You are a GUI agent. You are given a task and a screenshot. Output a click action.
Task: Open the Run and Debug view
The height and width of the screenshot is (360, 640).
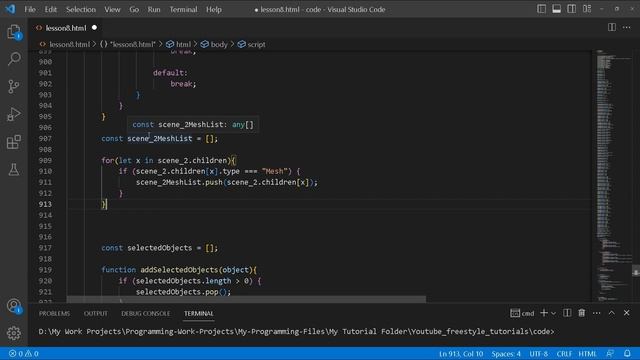pos(13,114)
